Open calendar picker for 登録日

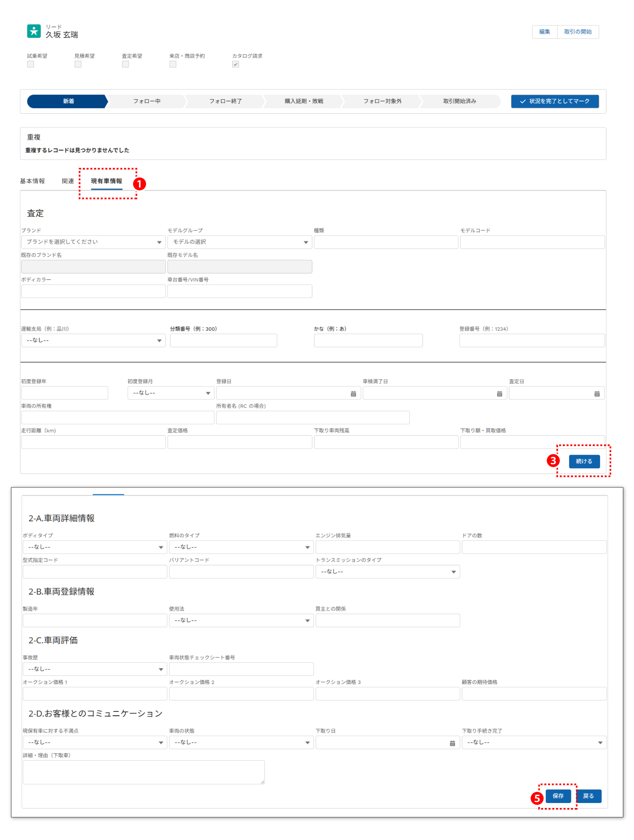[353, 394]
